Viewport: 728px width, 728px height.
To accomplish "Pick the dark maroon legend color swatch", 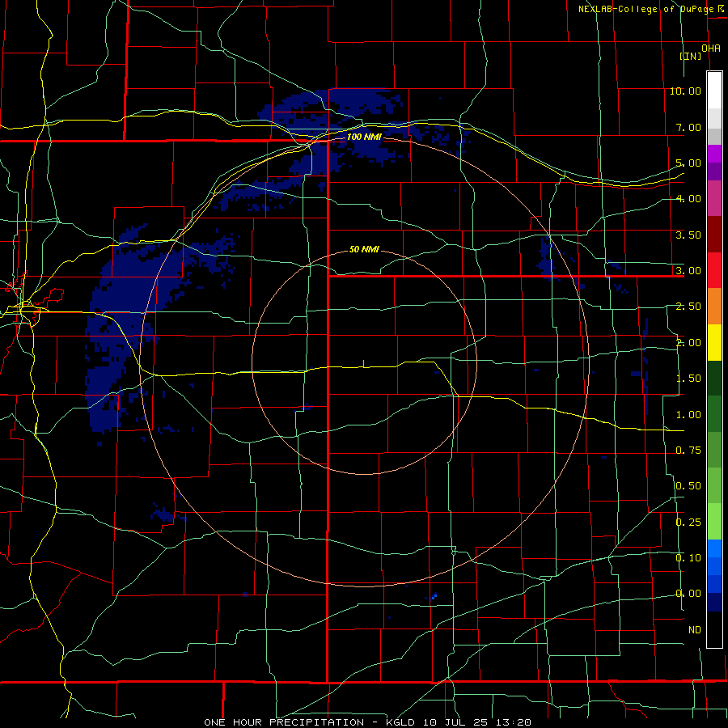I will [714, 235].
